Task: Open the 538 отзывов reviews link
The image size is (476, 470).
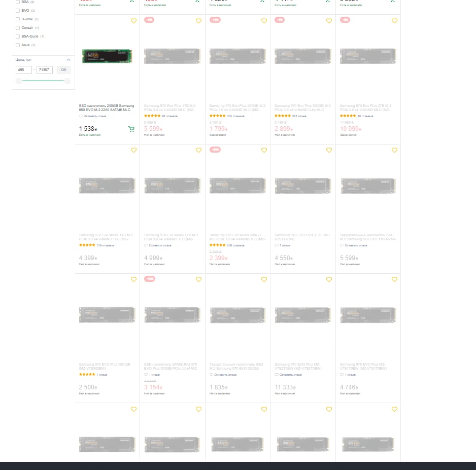Action: [x=235, y=245]
